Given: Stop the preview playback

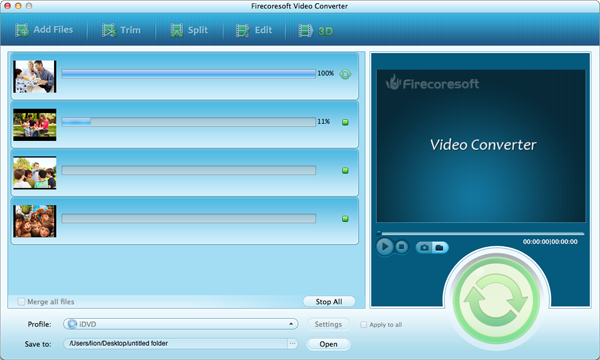Looking at the screenshot, I should [401, 247].
